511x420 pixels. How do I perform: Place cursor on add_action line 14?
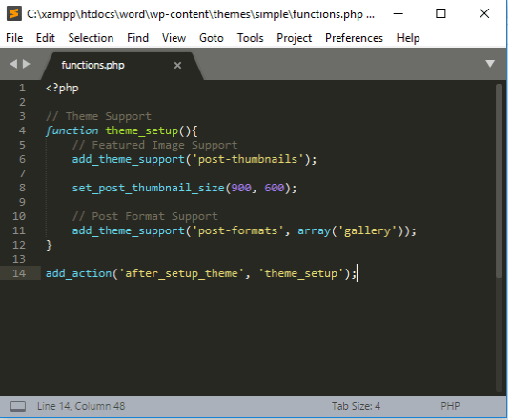pyautogui.click(x=201, y=273)
